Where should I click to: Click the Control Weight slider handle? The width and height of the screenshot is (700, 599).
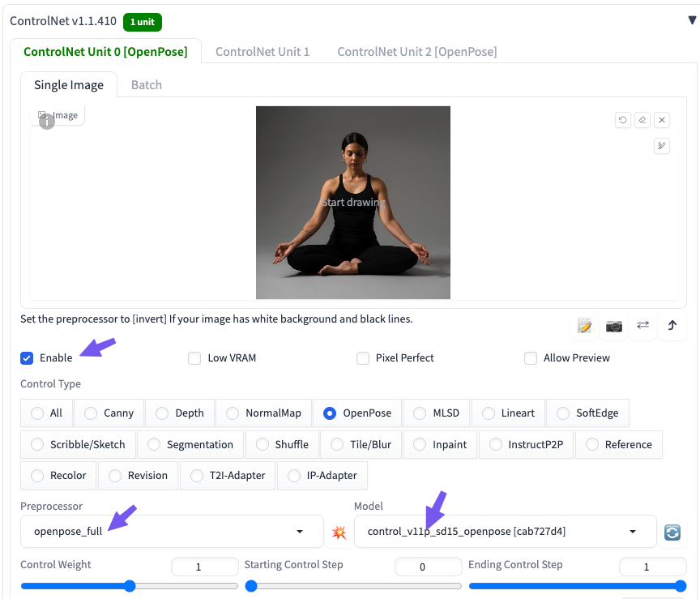tap(130, 586)
